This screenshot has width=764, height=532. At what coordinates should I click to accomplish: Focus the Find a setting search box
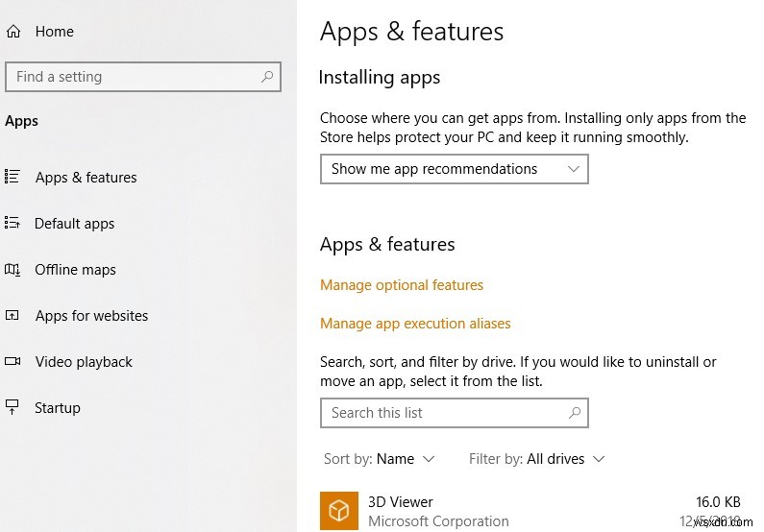143,77
